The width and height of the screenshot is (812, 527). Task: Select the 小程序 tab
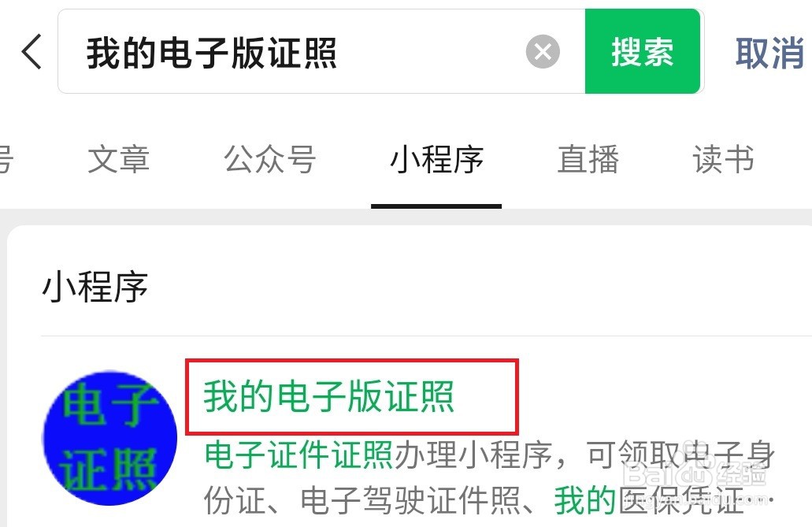[436, 159]
